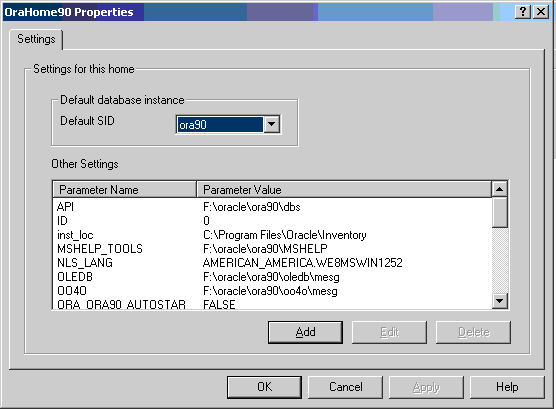Click the Cancel button
This screenshot has width=556, height=409.
pos(345,387)
